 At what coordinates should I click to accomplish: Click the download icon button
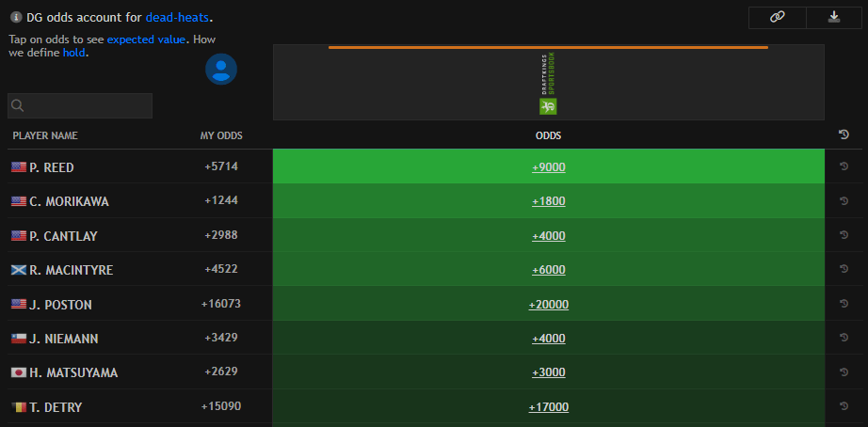(x=834, y=17)
